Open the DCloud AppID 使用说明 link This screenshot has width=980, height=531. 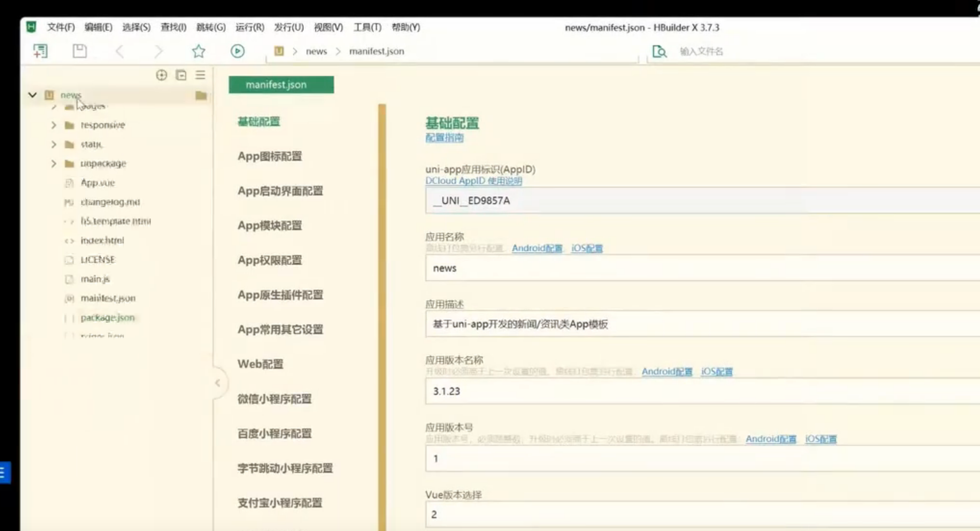pos(473,181)
